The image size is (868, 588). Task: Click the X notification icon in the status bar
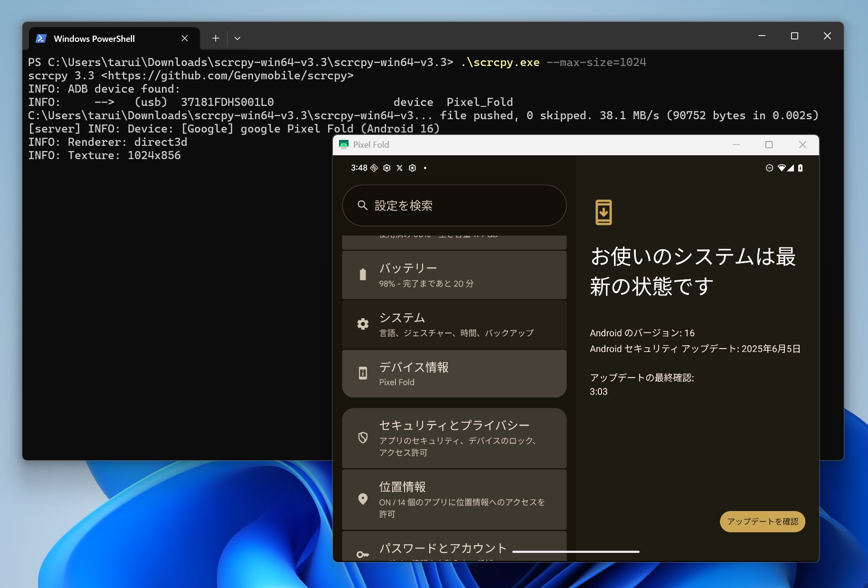click(x=399, y=168)
